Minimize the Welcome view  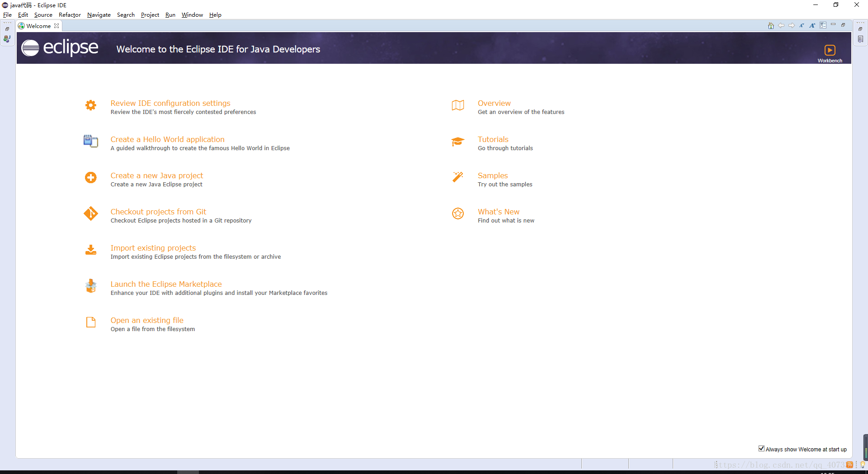pos(833,25)
